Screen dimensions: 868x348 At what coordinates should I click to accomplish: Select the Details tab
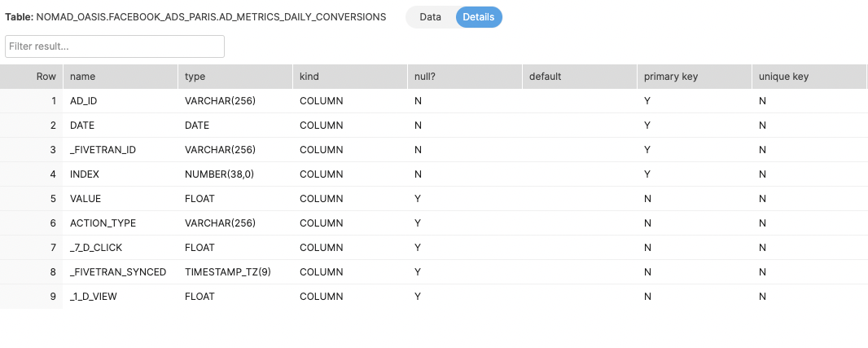[479, 17]
